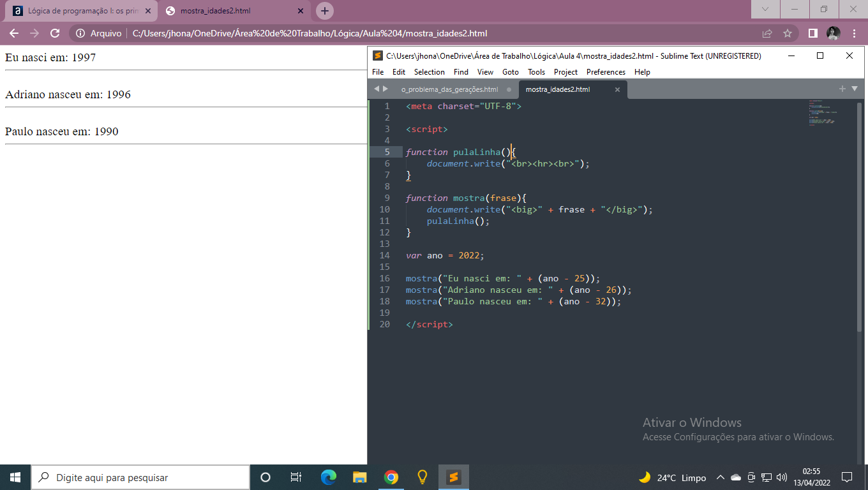
Task: Show hidden tray icons chevron
Action: tap(720, 477)
